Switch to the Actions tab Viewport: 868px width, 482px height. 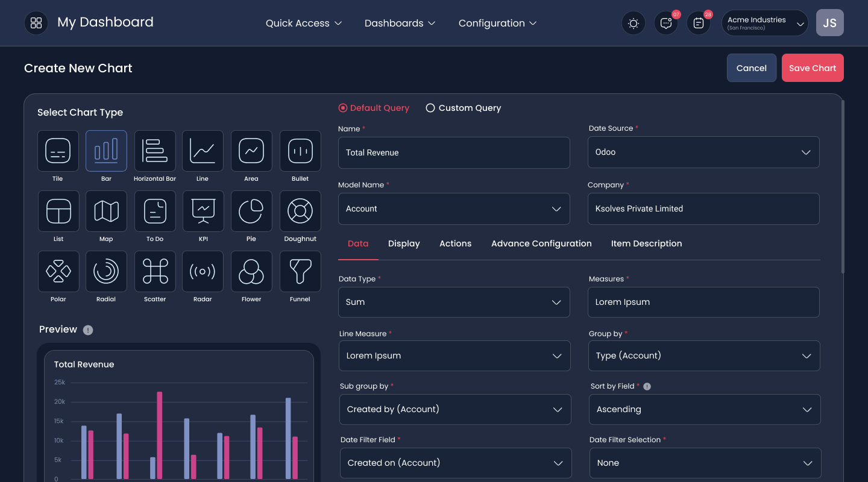click(455, 243)
